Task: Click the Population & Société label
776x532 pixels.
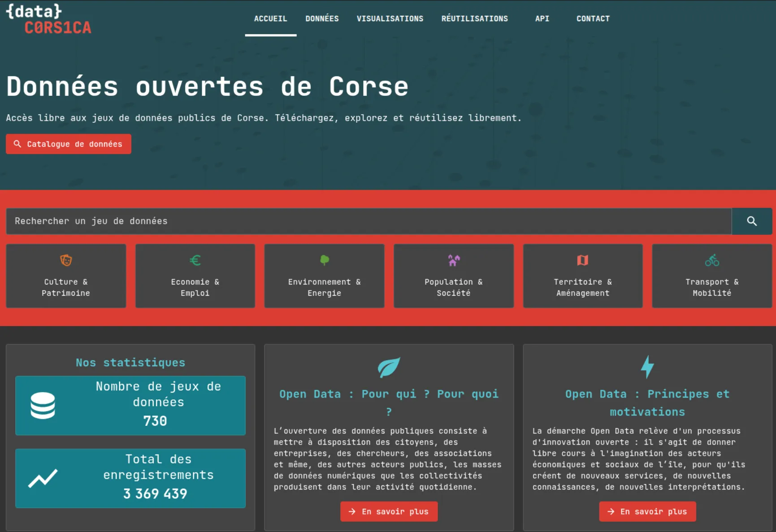Action: 454,287
